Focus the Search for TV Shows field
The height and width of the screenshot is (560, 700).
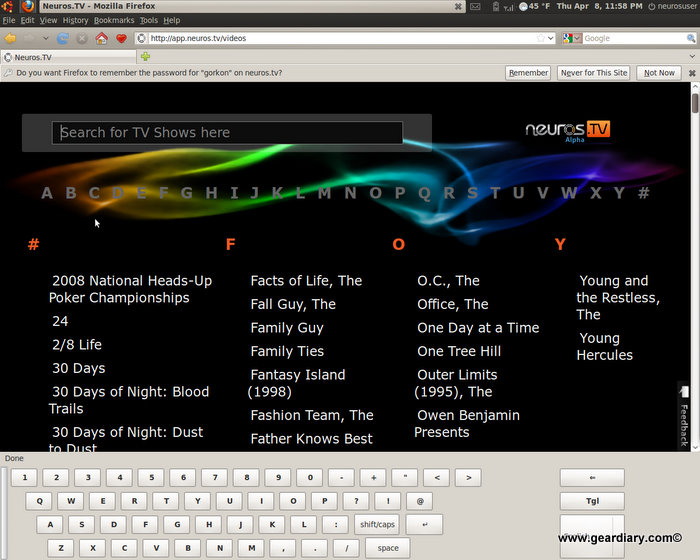point(227,133)
